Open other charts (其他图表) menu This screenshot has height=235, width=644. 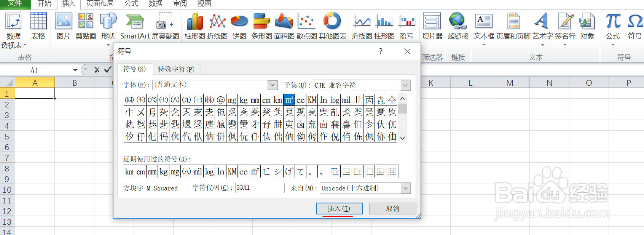click(333, 26)
